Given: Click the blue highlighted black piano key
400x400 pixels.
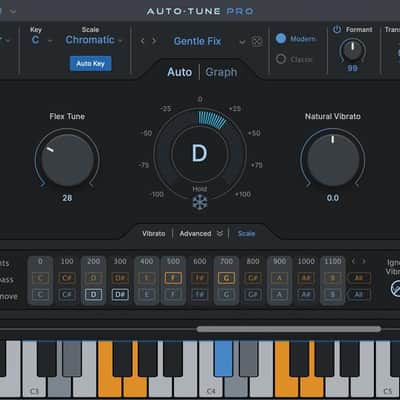Looking at the screenshot, I should tap(223, 358).
